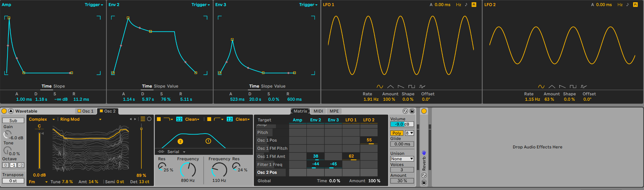Viewport: 644px width, 190px height.
Task: Select previous wavetable with left arrow
Action: 130,119
